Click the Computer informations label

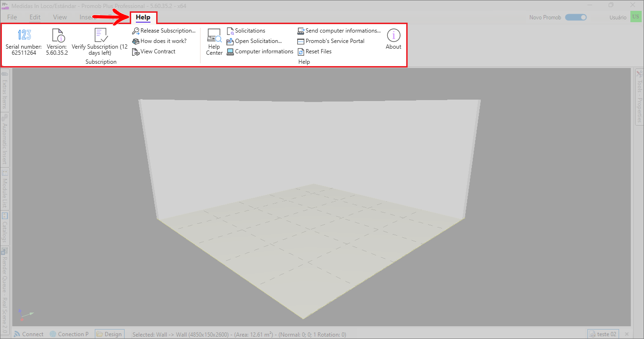click(x=264, y=51)
